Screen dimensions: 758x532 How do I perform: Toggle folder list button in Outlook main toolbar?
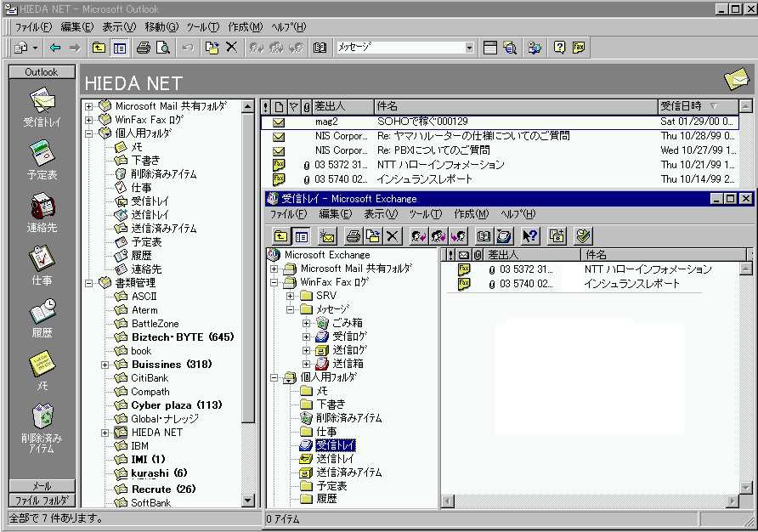[x=120, y=48]
